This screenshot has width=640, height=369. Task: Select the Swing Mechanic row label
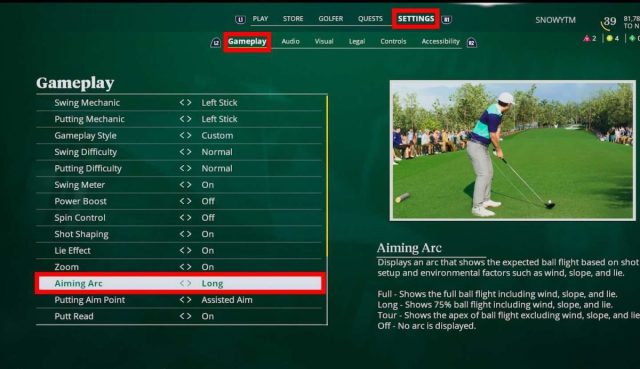(87, 102)
